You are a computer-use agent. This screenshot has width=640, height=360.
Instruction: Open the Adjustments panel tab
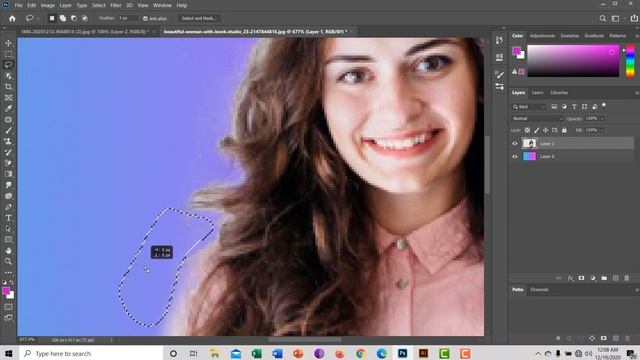point(542,36)
